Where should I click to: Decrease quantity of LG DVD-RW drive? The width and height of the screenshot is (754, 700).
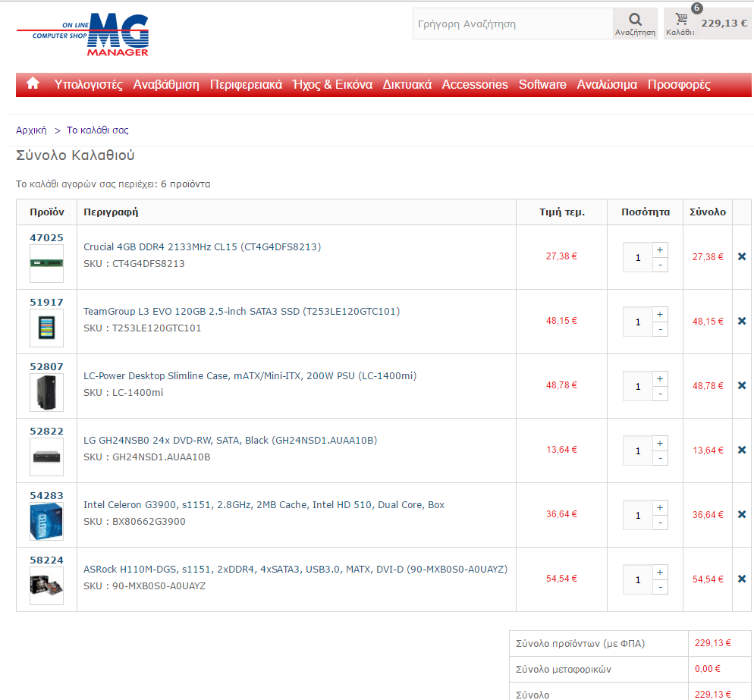point(660,458)
